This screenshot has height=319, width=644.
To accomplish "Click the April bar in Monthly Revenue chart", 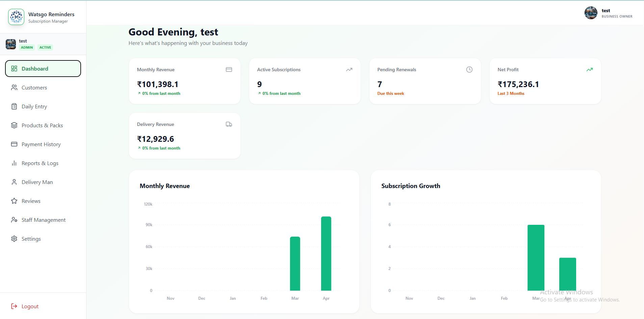I will (x=326, y=253).
